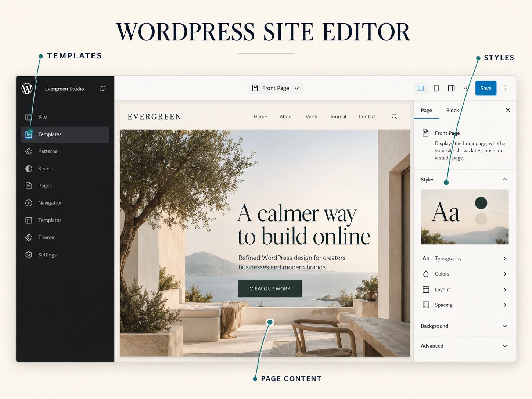Open the Site section in sidebar
Image resolution: width=532 pixels, height=399 pixels.
point(65,117)
